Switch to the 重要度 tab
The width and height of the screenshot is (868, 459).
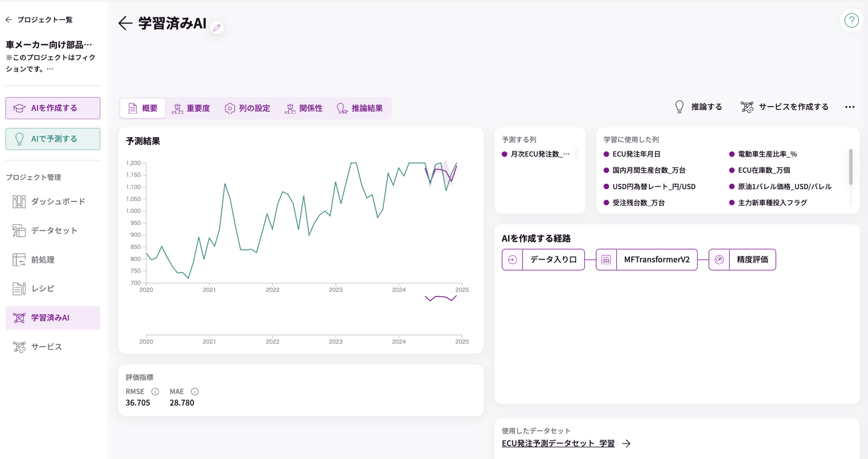[191, 108]
